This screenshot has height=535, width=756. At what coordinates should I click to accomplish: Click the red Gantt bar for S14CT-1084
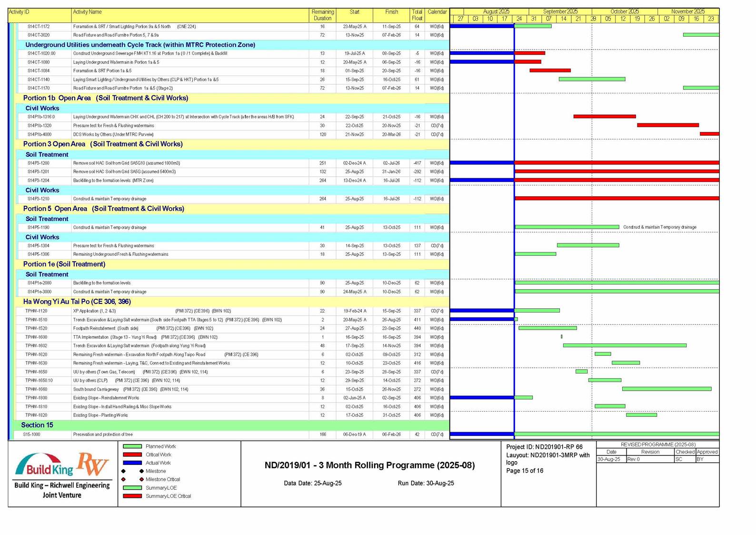click(550, 71)
